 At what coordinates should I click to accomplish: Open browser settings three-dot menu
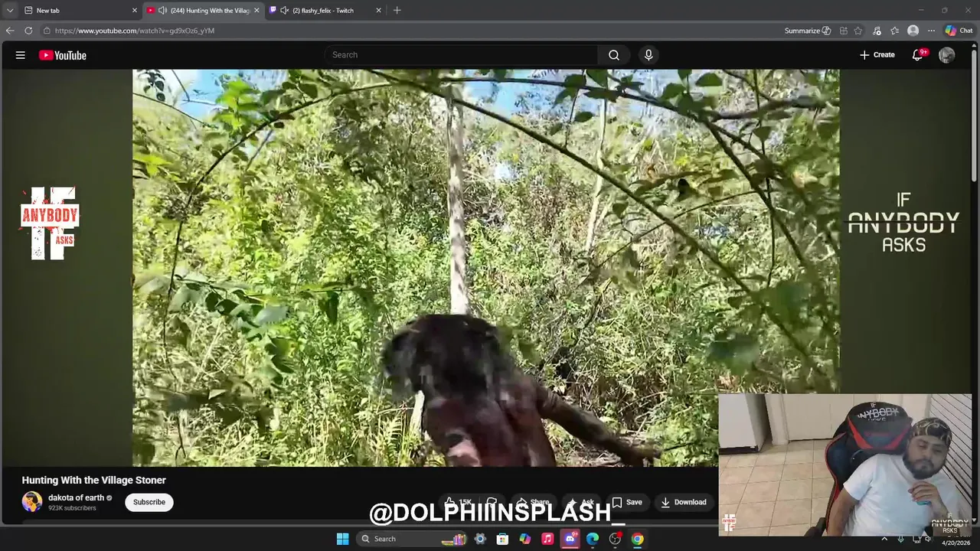pyautogui.click(x=931, y=31)
